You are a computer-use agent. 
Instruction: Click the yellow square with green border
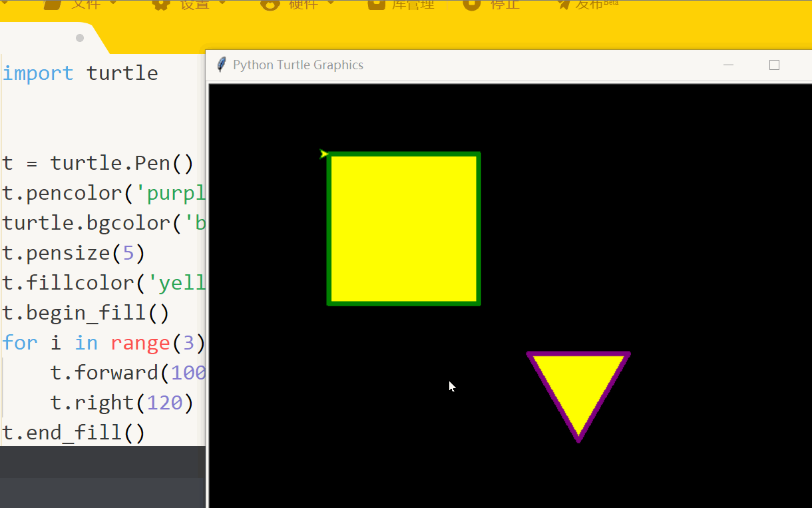[404, 229]
